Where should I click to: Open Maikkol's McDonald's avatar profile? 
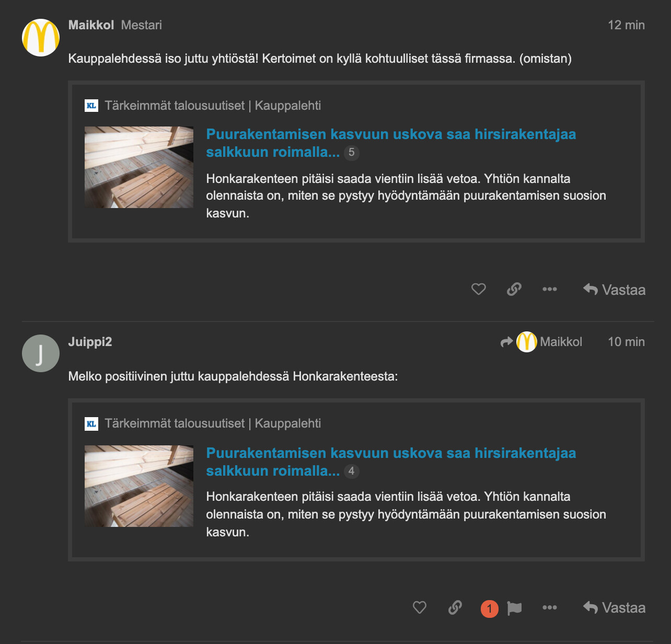[41, 38]
